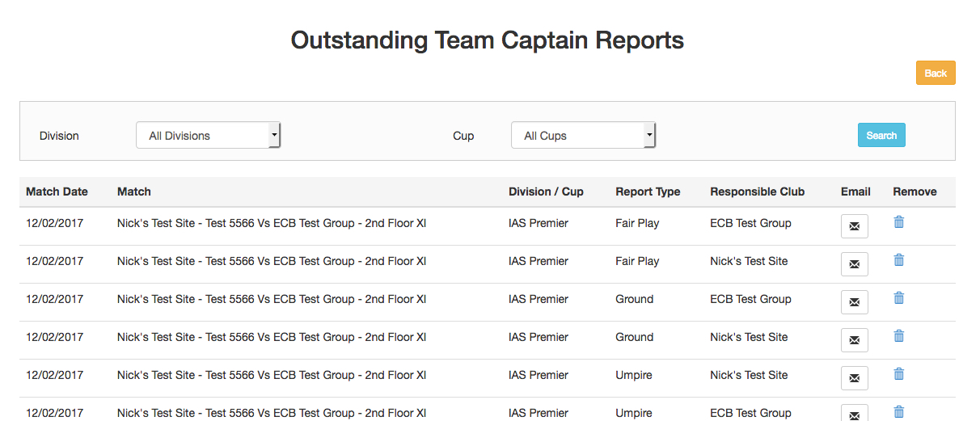
Task: Click envelope icon for Nick's Test Site Ground report
Action: click(x=854, y=340)
